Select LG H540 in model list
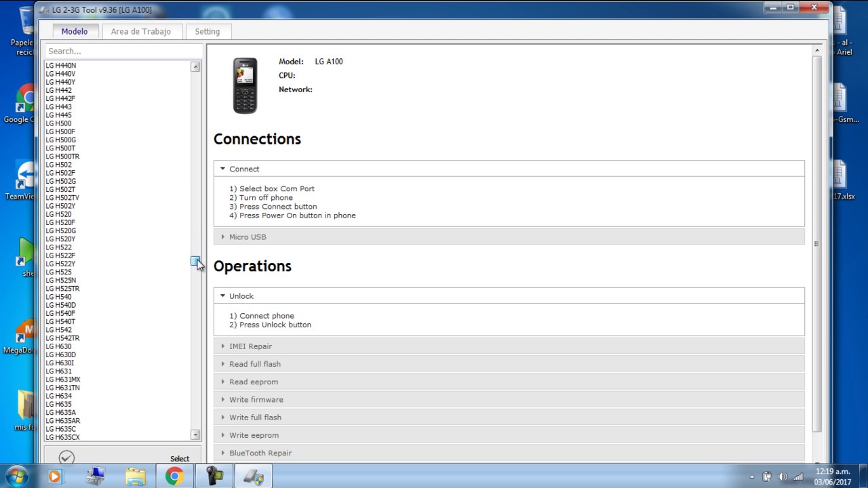 (58, 297)
